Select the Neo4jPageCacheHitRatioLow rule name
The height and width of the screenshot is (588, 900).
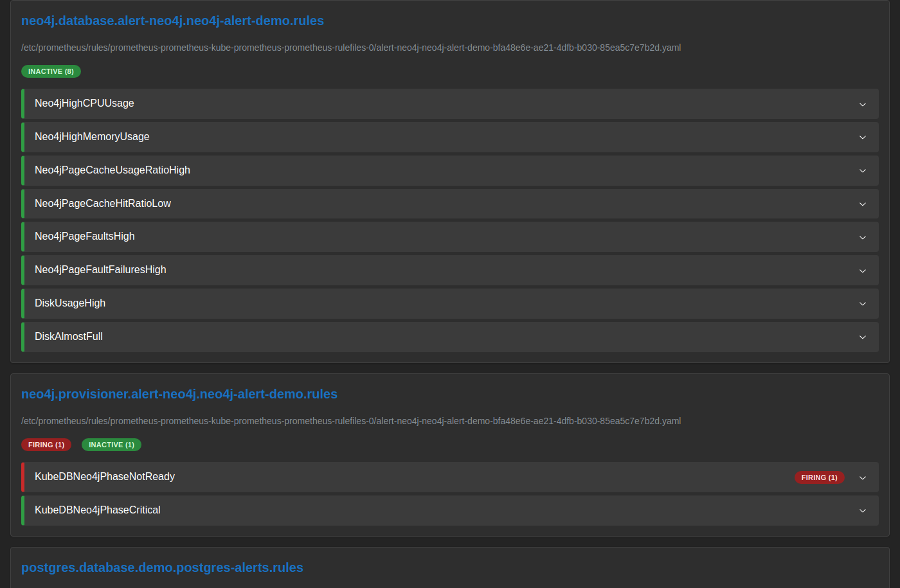103,204
